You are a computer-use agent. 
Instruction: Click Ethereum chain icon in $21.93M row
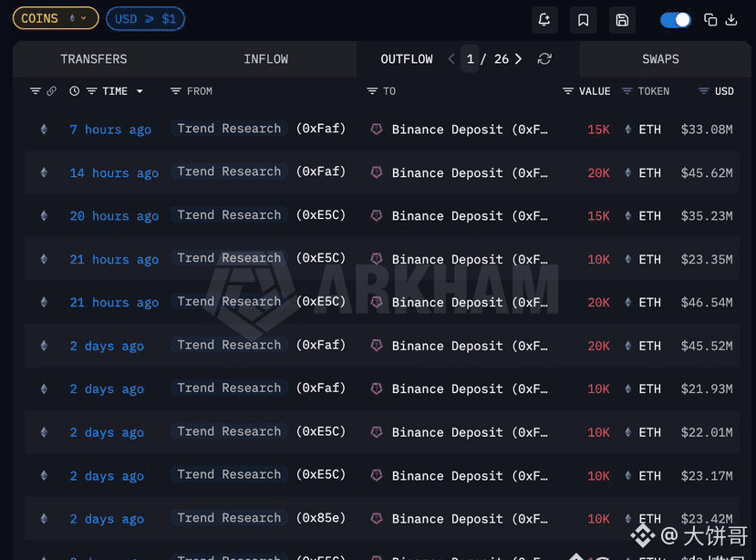44,389
